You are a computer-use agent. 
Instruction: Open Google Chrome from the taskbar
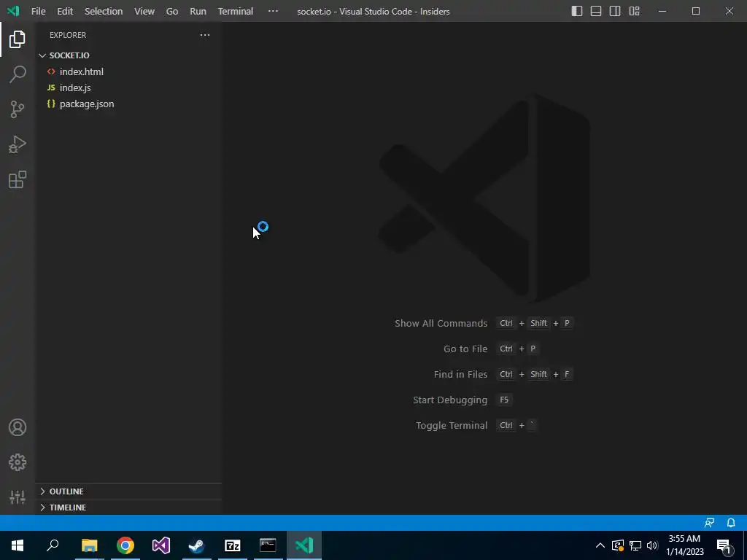(125, 545)
